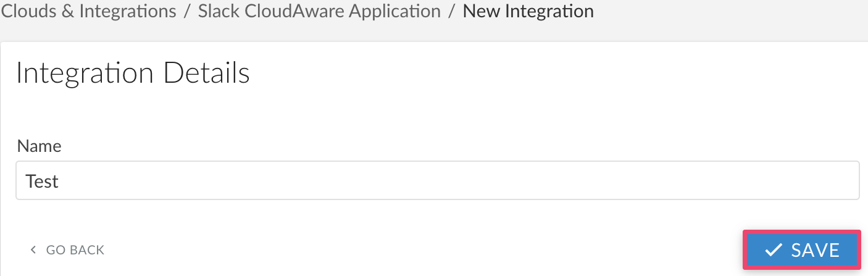Click the word Details in heading
Image resolution: width=868 pixels, height=276 pixels.
pyautogui.click(x=206, y=73)
